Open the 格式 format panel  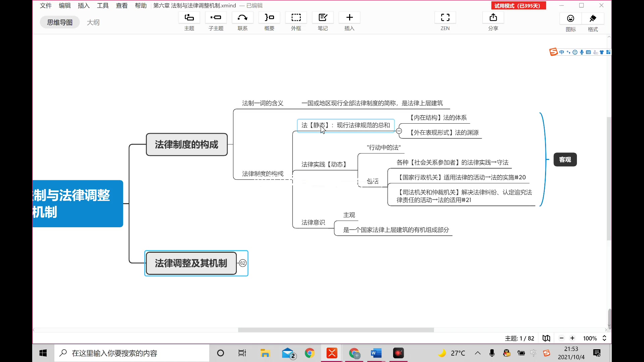pos(593,22)
